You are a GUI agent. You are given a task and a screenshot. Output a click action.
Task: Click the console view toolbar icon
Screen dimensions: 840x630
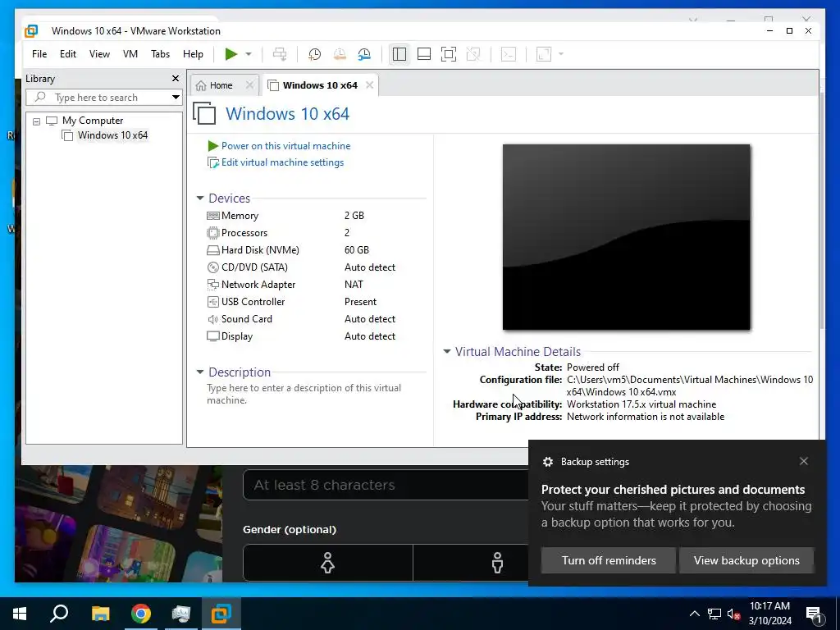pos(509,54)
